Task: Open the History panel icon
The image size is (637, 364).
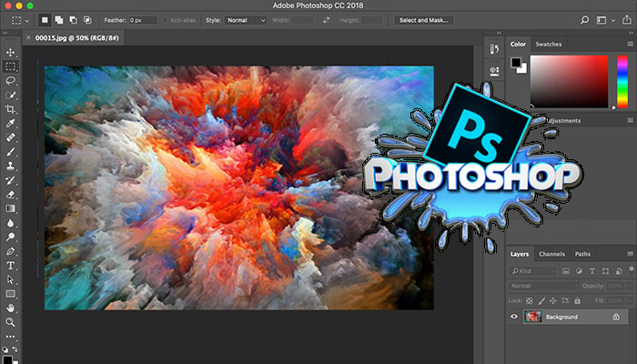Action: click(x=495, y=49)
